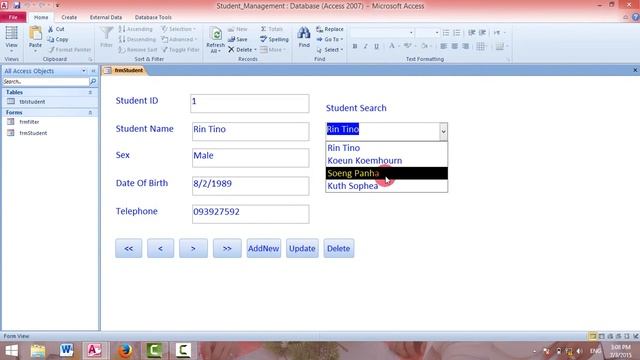Open All Access Objects dropdown
Image resolution: width=640 pixels, height=360 pixels.
[84, 71]
